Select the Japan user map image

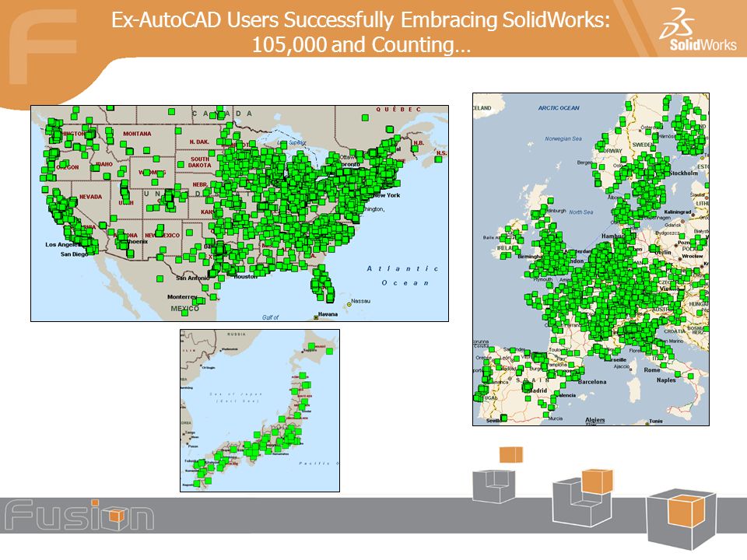coord(260,411)
